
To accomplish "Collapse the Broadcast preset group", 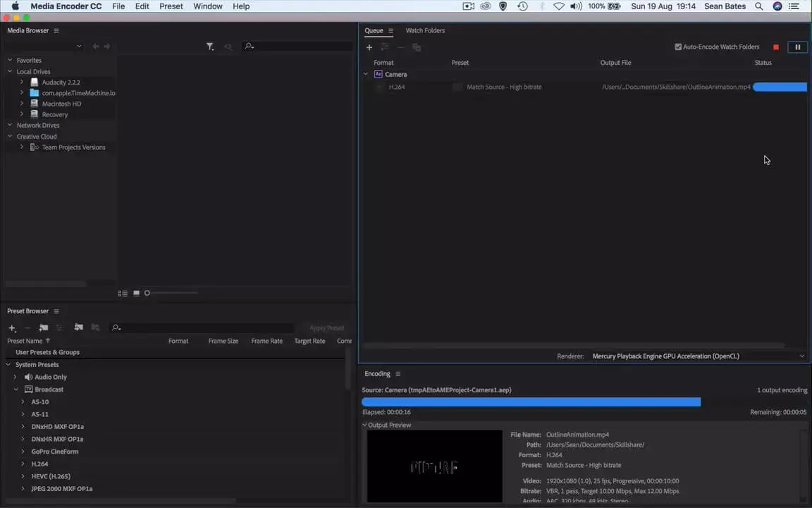I will pyautogui.click(x=16, y=389).
